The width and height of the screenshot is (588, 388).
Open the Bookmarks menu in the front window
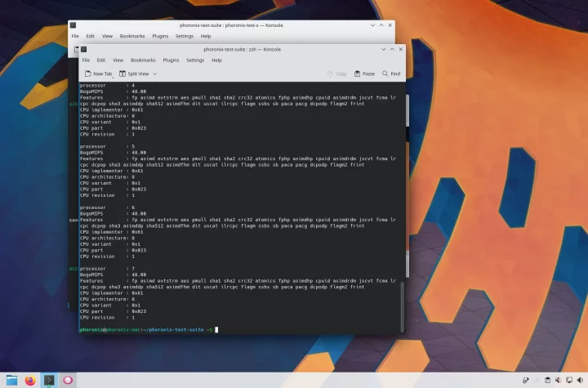(143, 60)
